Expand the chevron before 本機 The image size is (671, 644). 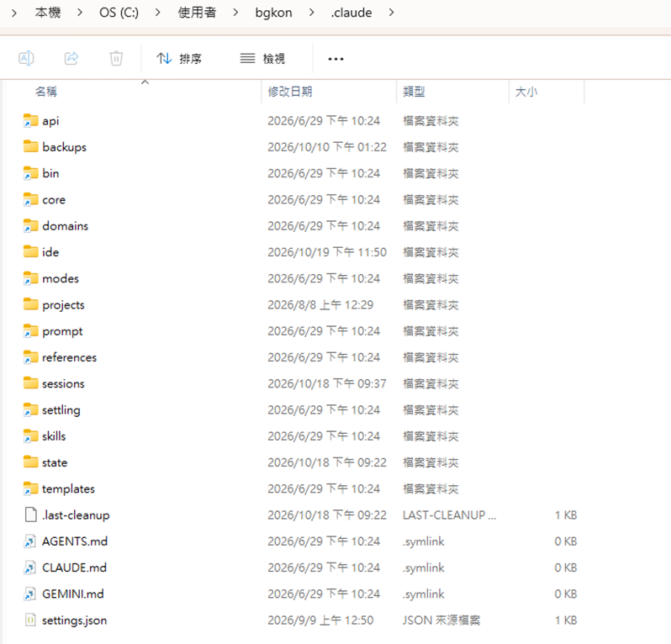point(14,13)
